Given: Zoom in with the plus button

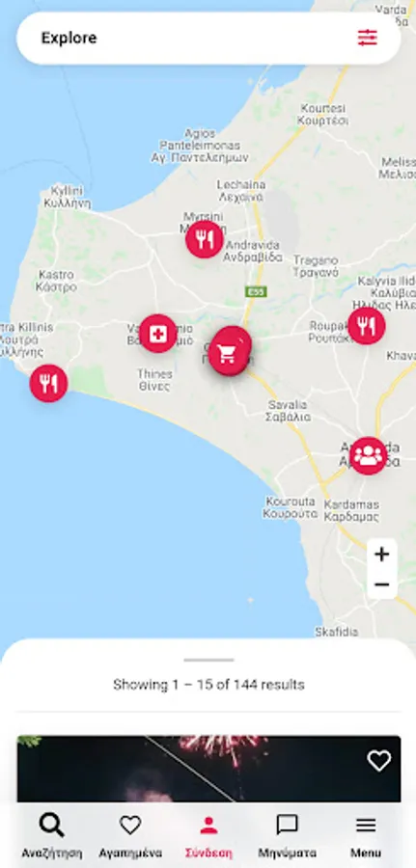Looking at the screenshot, I should point(381,555).
